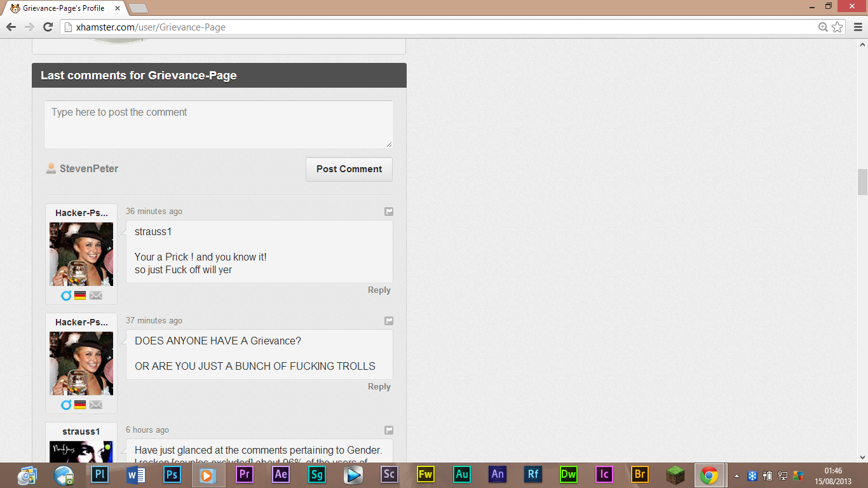Click Post Comment button
This screenshot has width=868, height=488.
[349, 169]
